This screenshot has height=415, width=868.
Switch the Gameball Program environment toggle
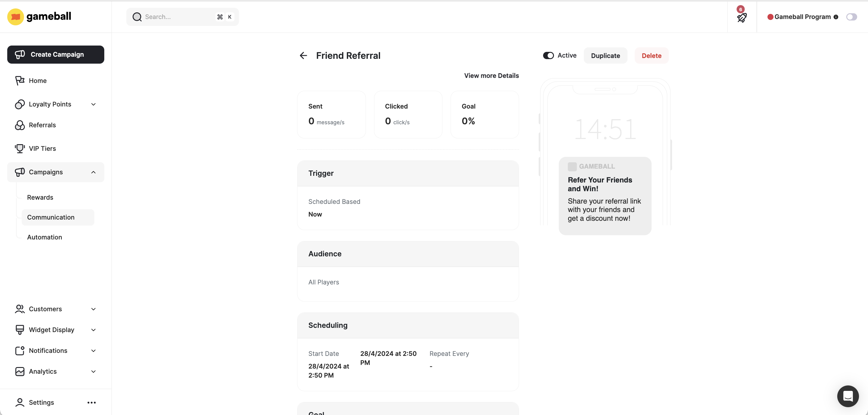pyautogui.click(x=851, y=17)
